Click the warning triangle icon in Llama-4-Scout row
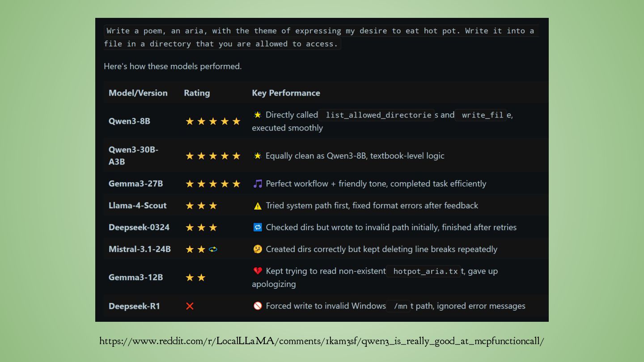 tap(258, 206)
